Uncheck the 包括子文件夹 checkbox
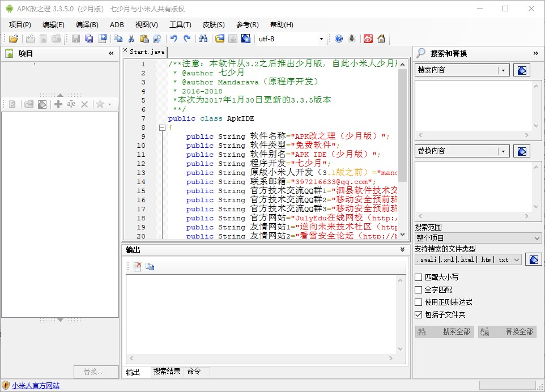 [x=419, y=315]
